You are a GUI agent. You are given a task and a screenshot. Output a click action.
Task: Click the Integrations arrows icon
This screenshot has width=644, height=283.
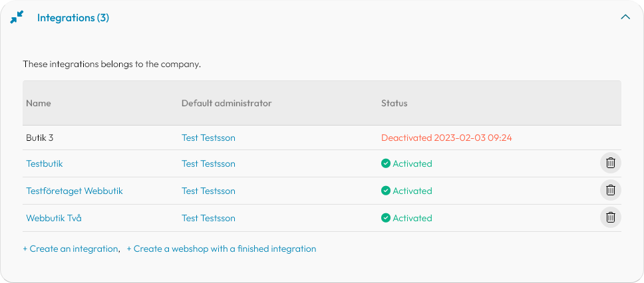[x=17, y=17]
